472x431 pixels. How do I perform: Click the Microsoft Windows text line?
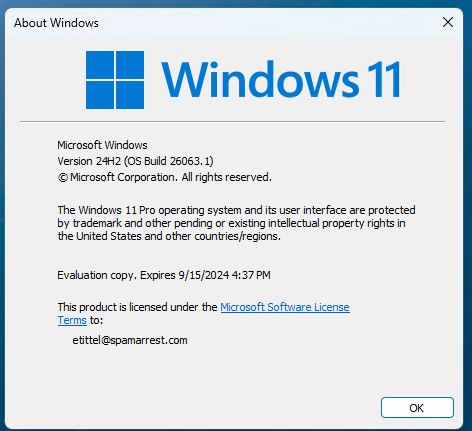pos(102,145)
